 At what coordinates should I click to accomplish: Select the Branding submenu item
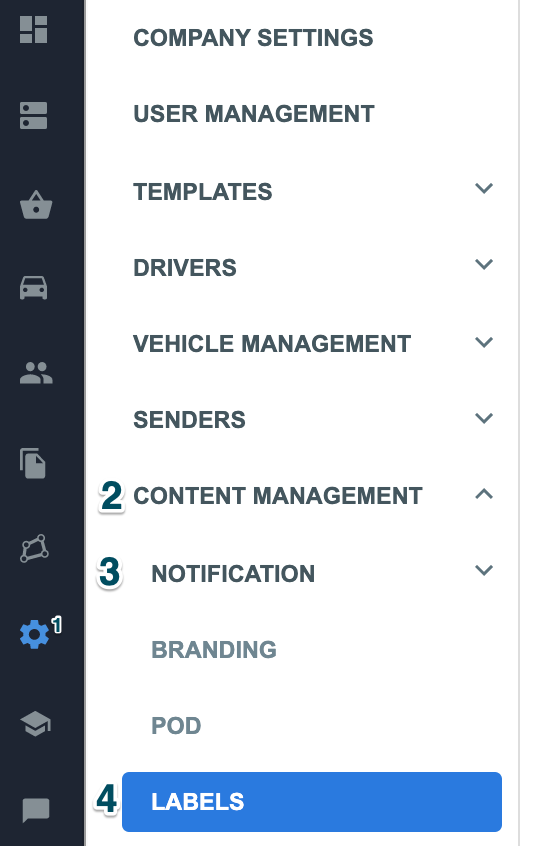(x=214, y=650)
